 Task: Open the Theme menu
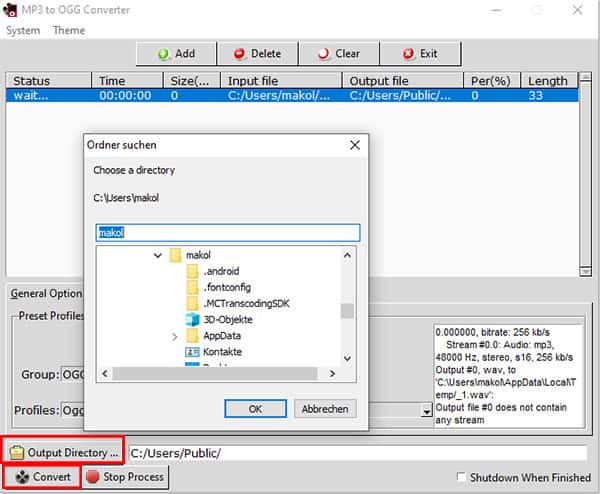click(x=69, y=30)
